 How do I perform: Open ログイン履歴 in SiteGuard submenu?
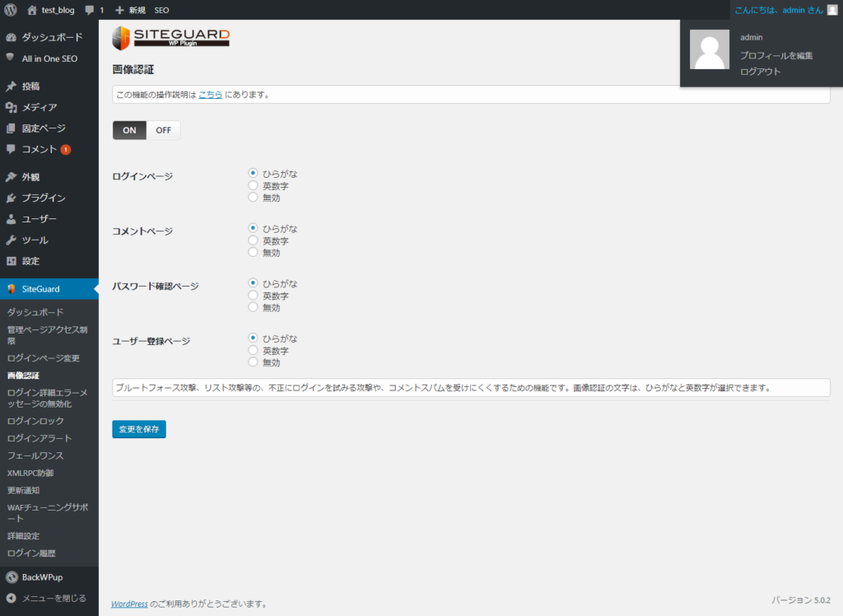31,553
